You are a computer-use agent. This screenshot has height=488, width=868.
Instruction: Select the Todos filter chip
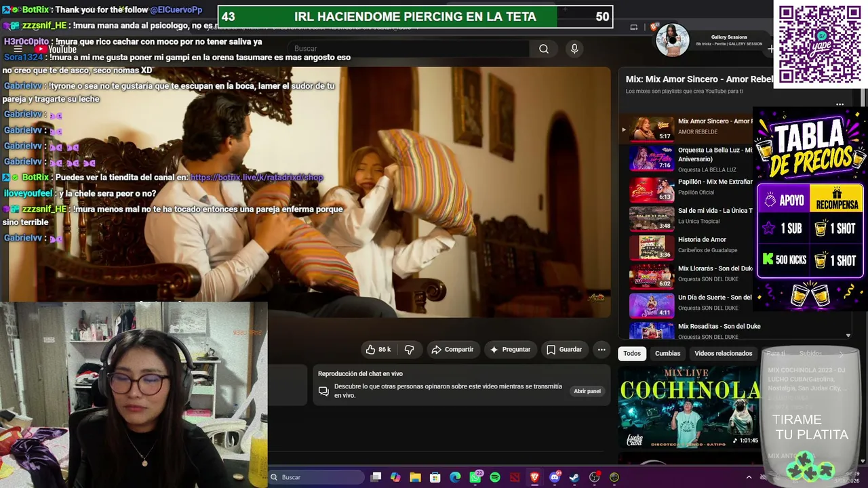632,353
